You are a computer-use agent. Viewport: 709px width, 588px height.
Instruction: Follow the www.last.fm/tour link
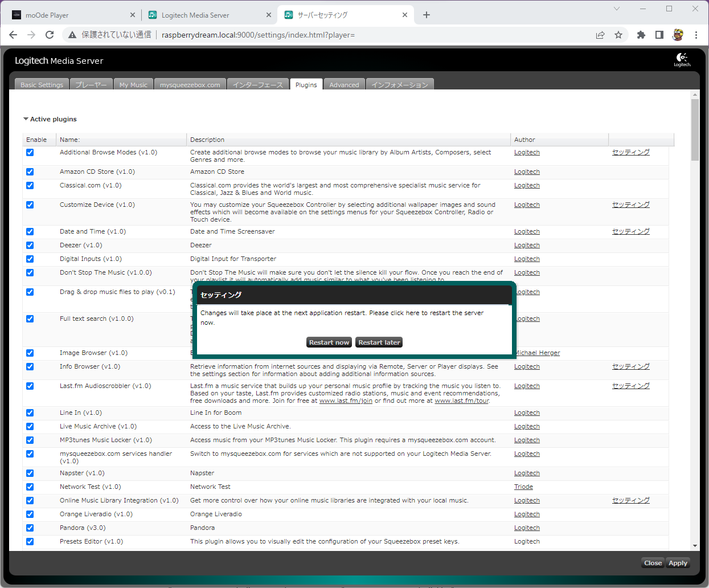pos(462,401)
